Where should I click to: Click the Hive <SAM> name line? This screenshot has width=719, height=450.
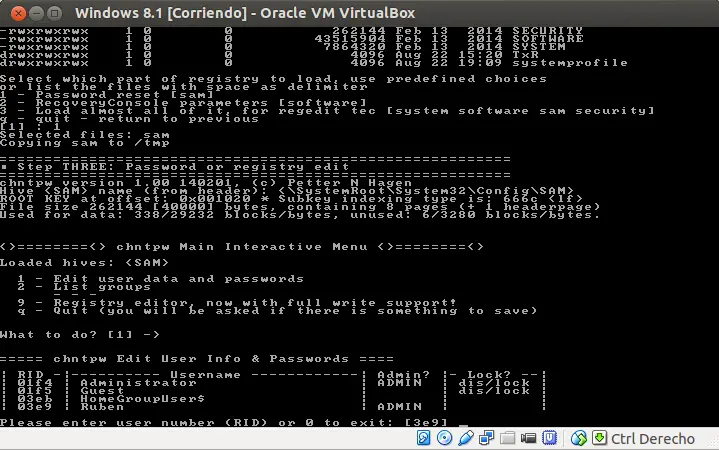(287, 191)
